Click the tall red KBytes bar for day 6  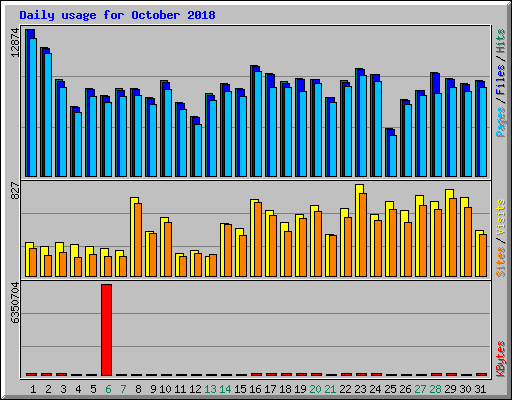106,330
